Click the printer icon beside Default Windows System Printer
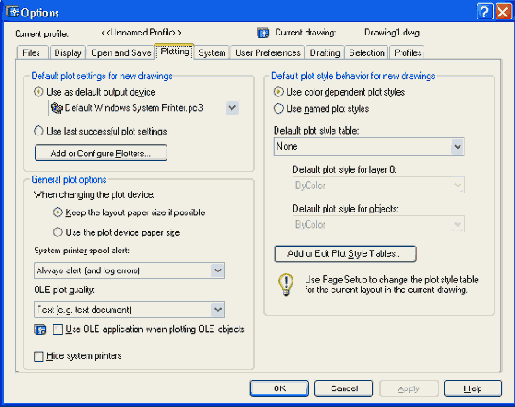This screenshot has height=407, width=515. click(x=57, y=108)
